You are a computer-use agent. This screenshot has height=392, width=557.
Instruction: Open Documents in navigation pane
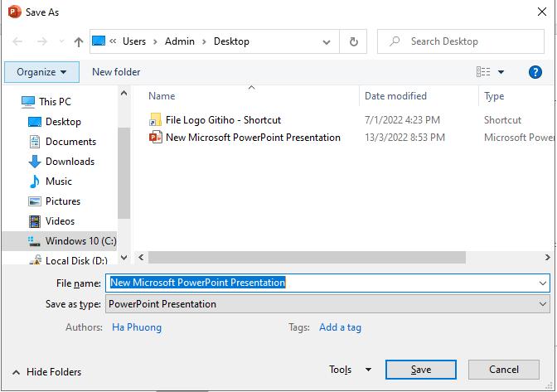[x=70, y=142]
